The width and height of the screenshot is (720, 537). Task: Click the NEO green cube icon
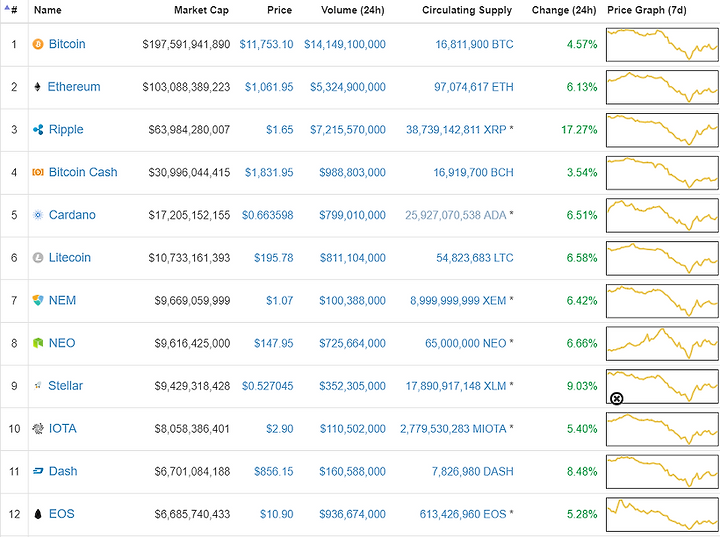tap(38, 343)
